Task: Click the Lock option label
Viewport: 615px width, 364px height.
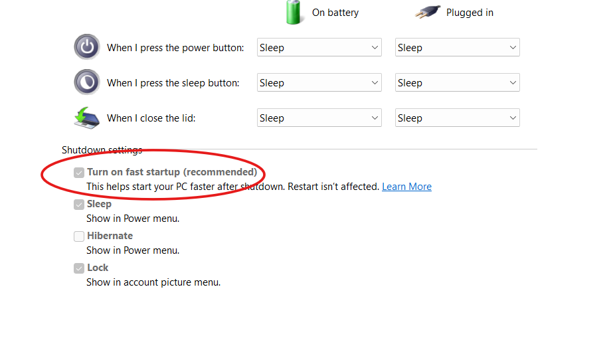Action: pos(98,268)
